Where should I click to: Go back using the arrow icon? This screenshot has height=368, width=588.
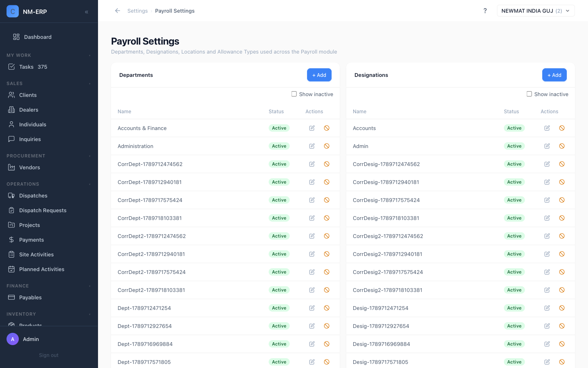118,11
